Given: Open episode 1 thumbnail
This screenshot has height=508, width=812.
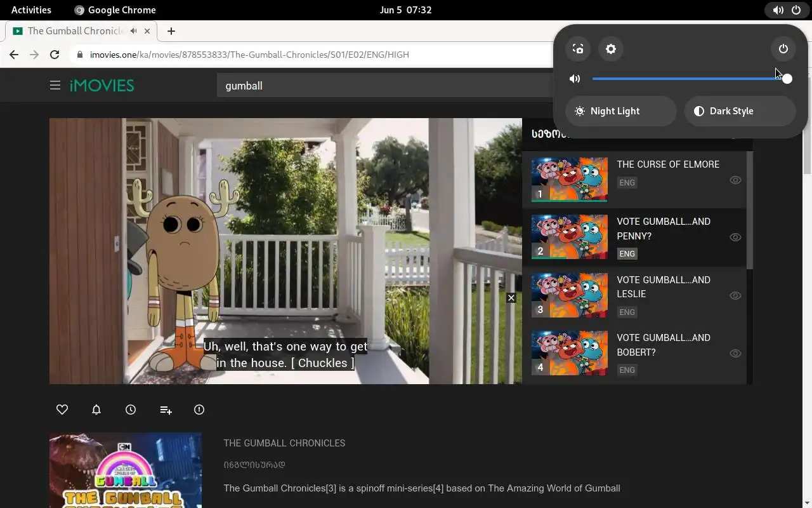Looking at the screenshot, I should point(569,180).
